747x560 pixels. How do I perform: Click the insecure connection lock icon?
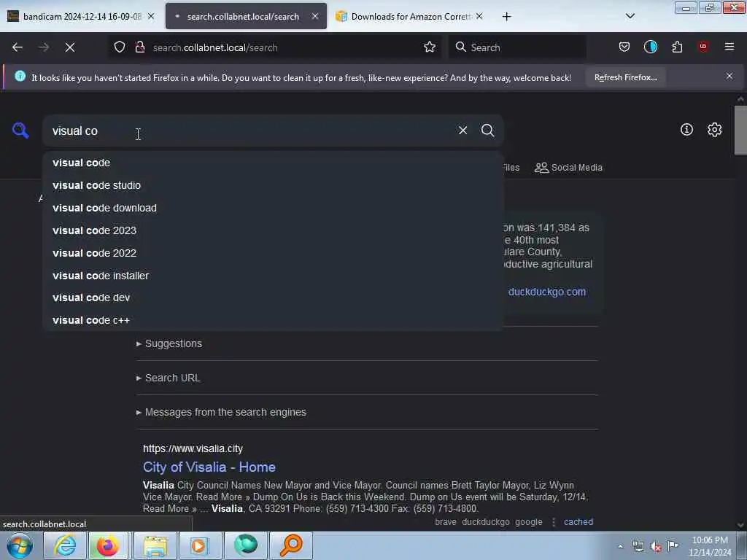(140, 47)
